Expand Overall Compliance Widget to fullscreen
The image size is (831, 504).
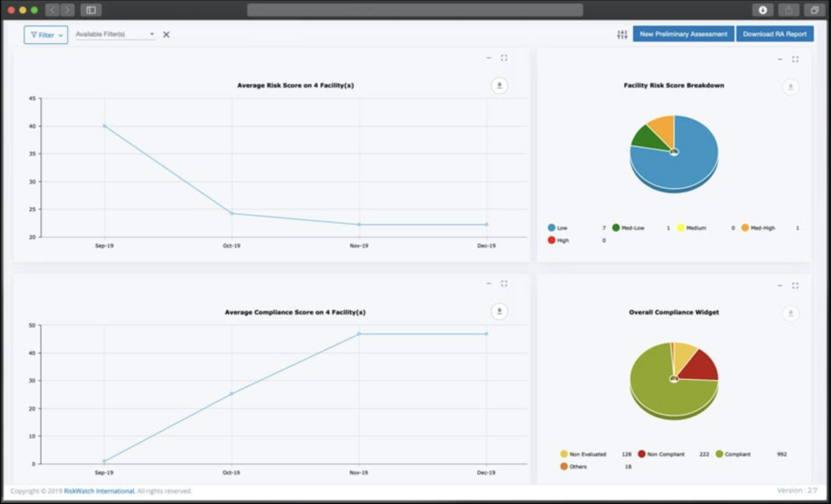point(795,285)
